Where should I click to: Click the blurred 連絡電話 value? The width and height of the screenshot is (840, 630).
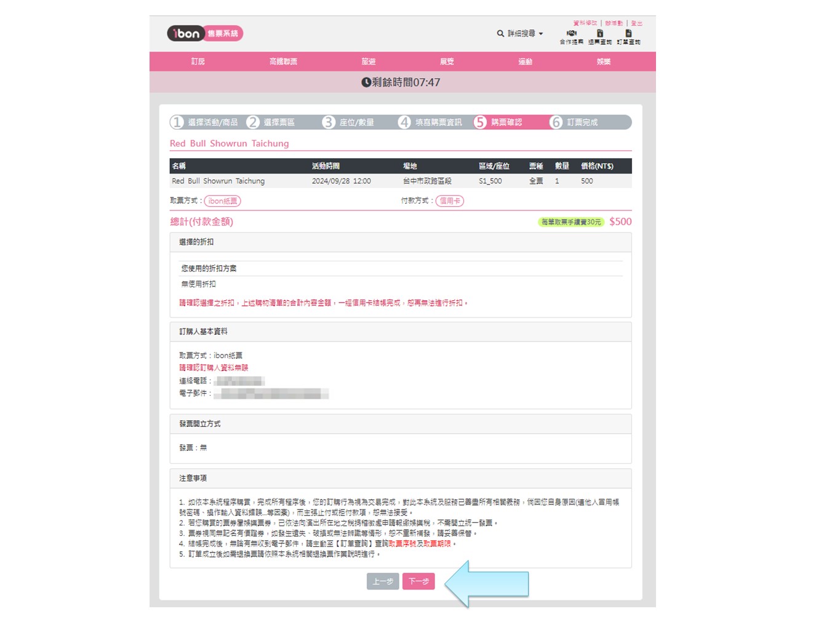tap(239, 381)
